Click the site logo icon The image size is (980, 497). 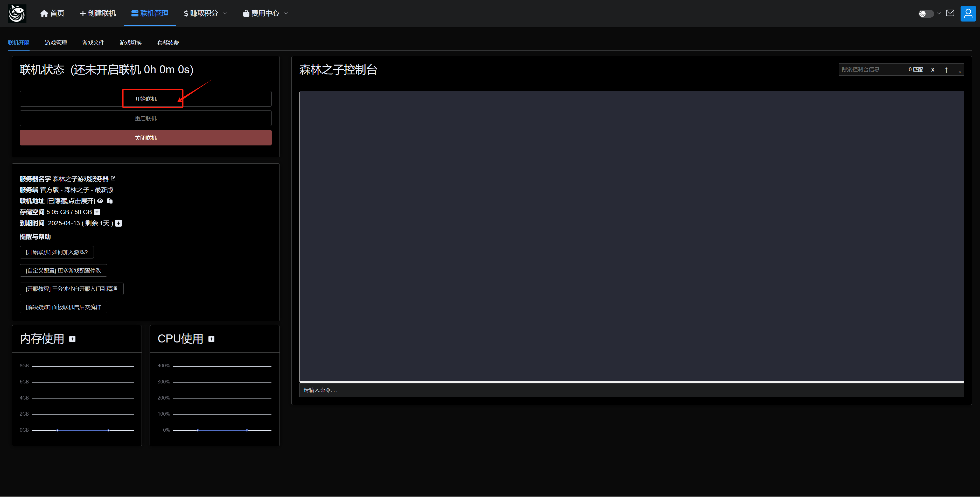[17, 13]
